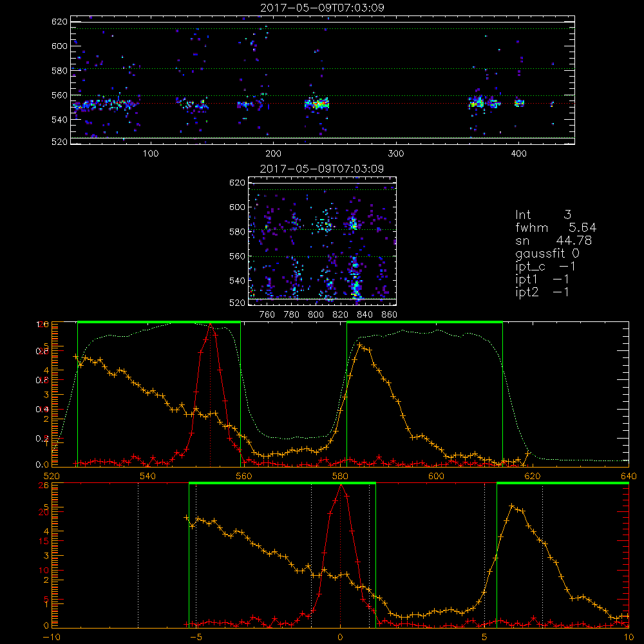Image resolution: width=644 pixels, height=644 pixels.
Task: Click x-axis label 840 on middle plot
Action: 365,315
